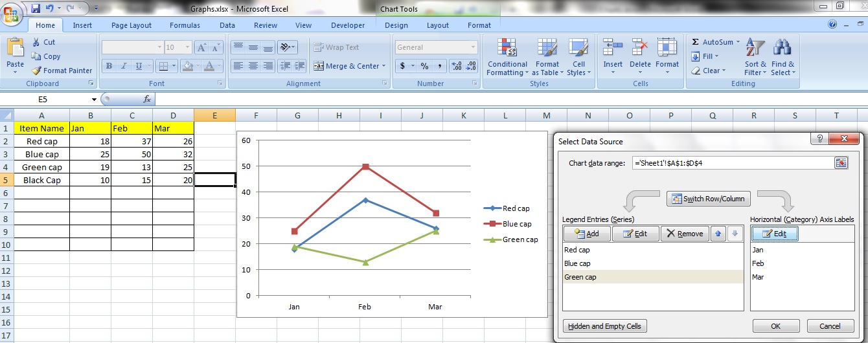Select the Format Painter brush
868x343 pixels.
pyautogui.click(x=36, y=71)
